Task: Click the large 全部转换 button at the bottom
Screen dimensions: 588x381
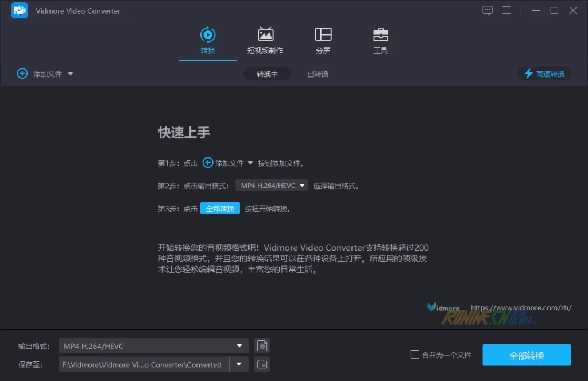Action: pyautogui.click(x=527, y=355)
